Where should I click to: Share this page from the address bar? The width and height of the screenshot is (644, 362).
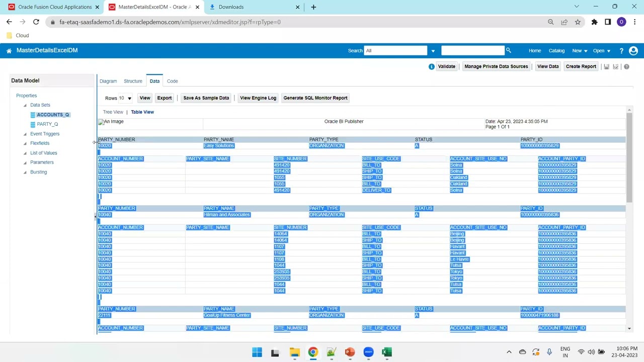click(x=564, y=22)
